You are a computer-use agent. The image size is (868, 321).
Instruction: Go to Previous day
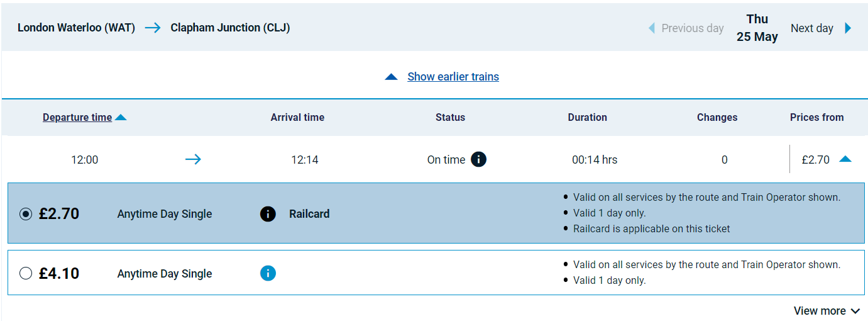[693, 28]
